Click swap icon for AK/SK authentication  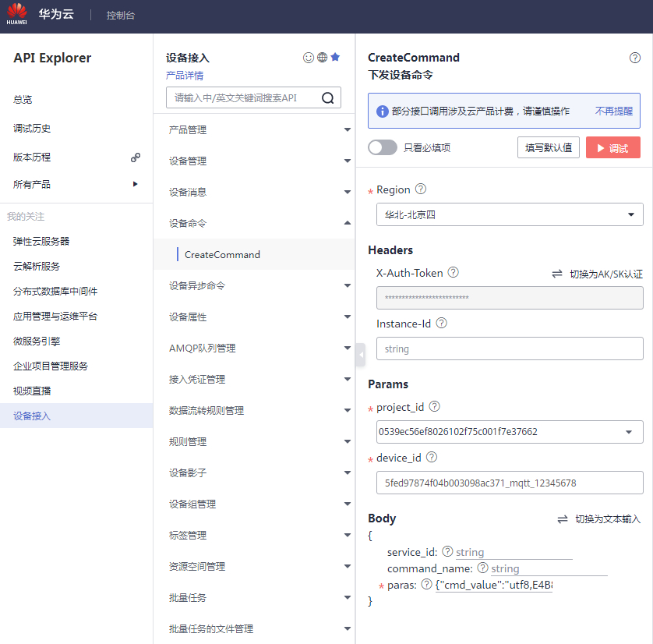(557, 274)
